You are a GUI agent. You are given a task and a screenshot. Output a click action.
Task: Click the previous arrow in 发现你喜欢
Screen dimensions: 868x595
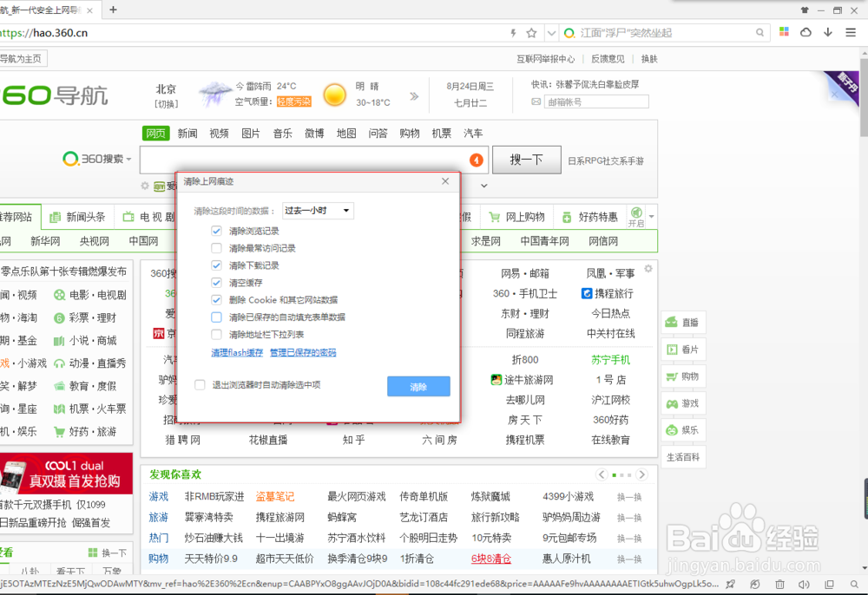602,474
